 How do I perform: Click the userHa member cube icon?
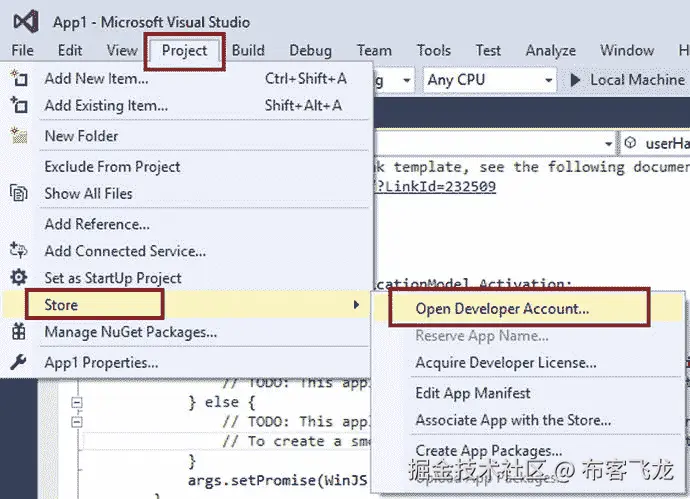tap(631, 143)
